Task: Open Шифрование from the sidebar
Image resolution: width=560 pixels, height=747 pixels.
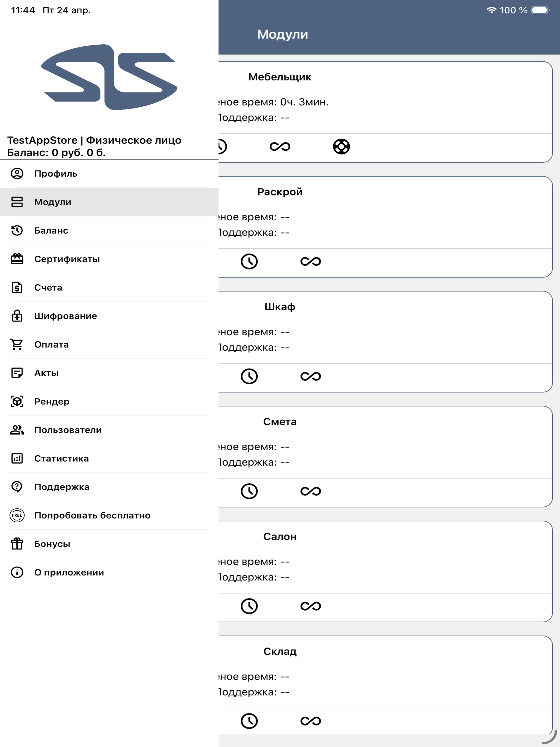Action: click(x=109, y=316)
